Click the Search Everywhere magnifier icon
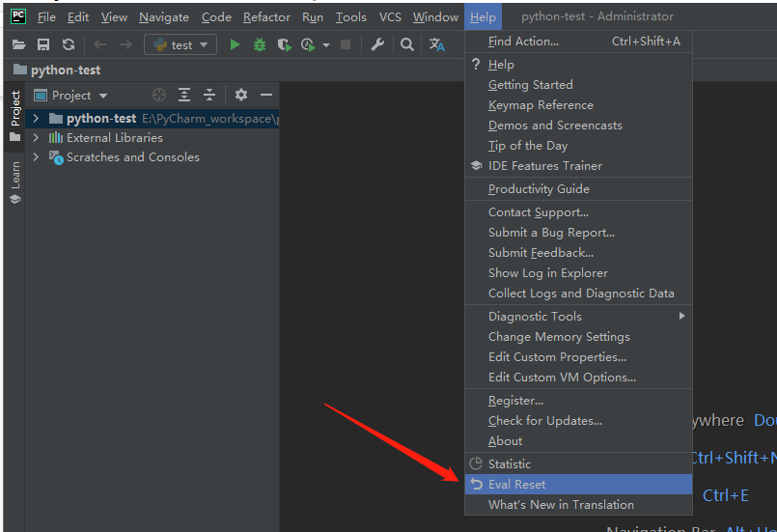Image resolution: width=777 pixels, height=532 pixels. pyautogui.click(x=407, y=44)
